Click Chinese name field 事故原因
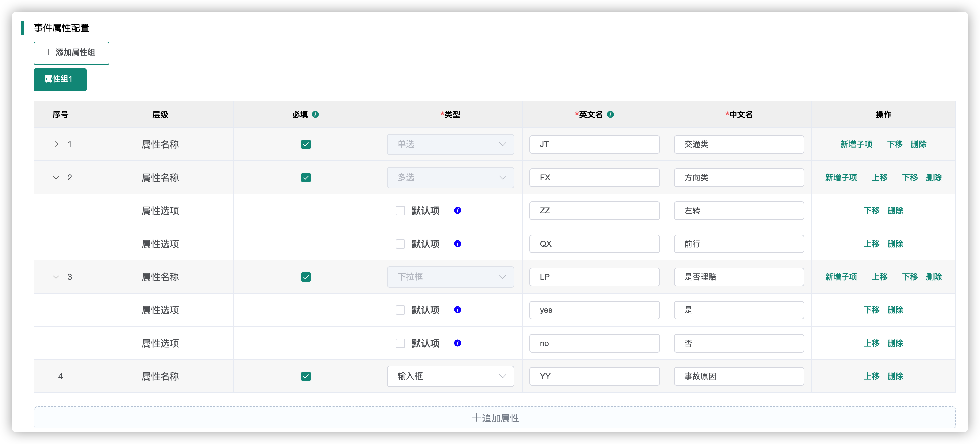 [x=739, y=376]
